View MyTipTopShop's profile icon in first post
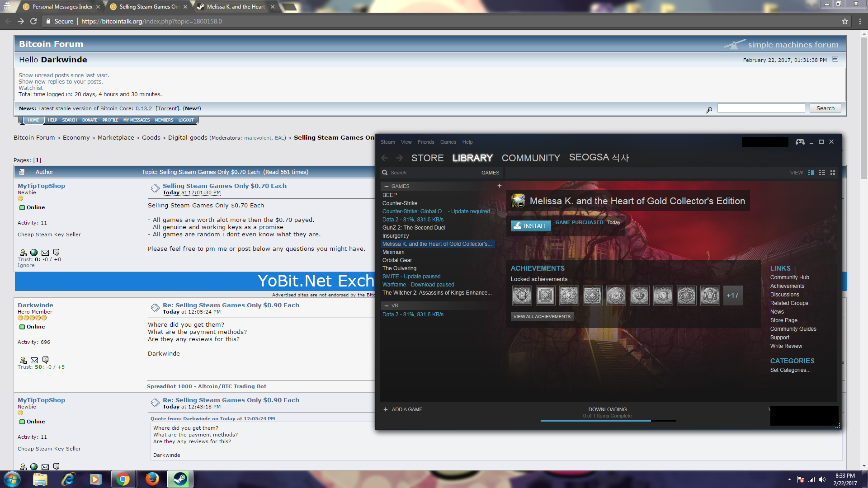 pos(23,253)
